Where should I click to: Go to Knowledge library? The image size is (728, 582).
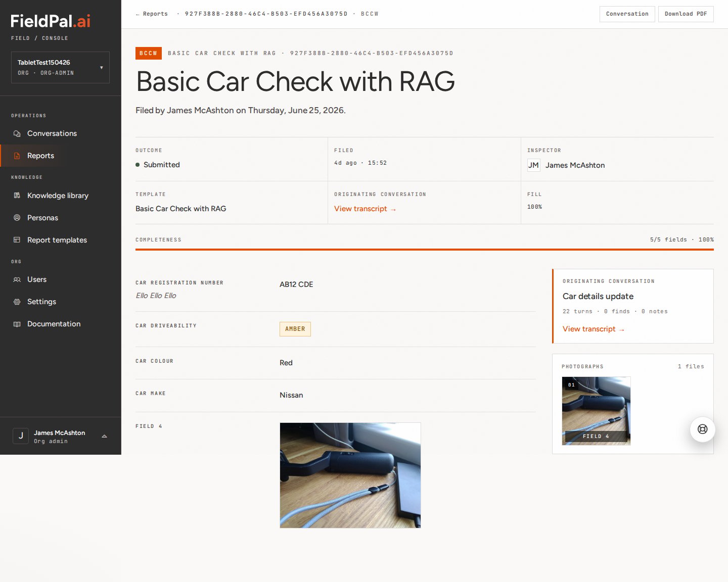tap(61, 196)
